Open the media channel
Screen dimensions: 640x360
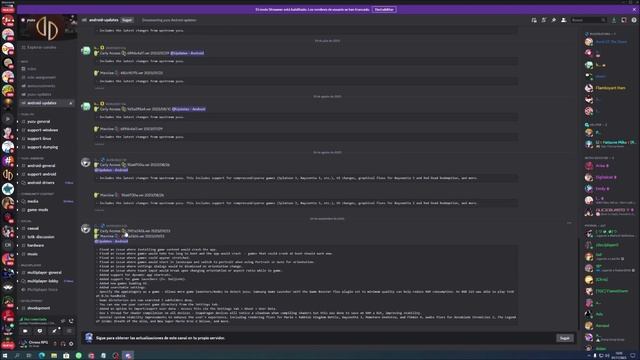coord(33,201)
